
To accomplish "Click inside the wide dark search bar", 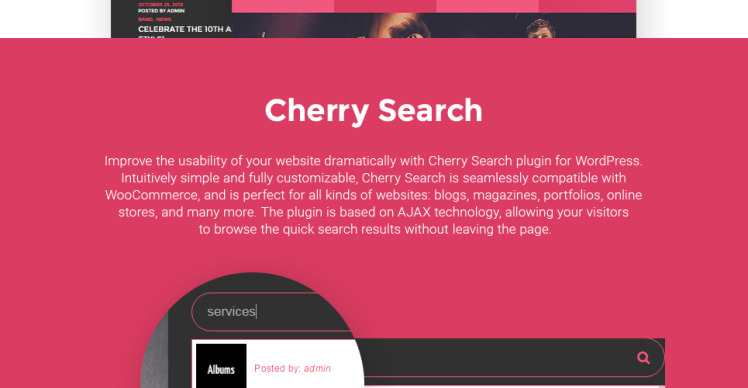I will pos(510,357).
